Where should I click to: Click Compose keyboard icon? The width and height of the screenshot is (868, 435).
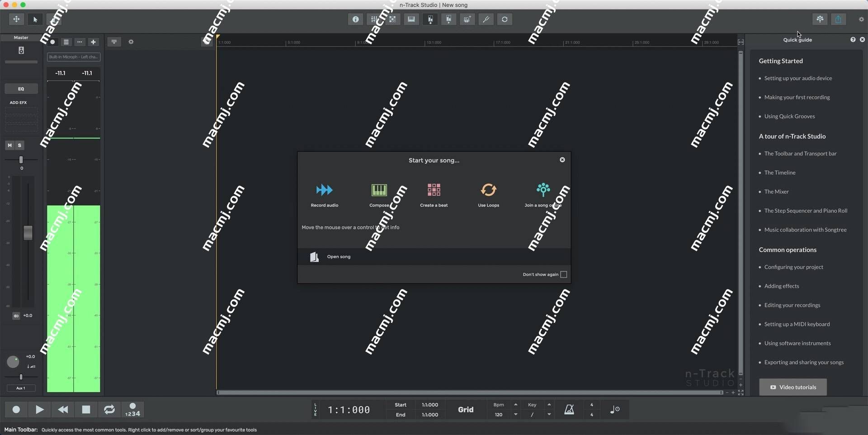(379, 190)
